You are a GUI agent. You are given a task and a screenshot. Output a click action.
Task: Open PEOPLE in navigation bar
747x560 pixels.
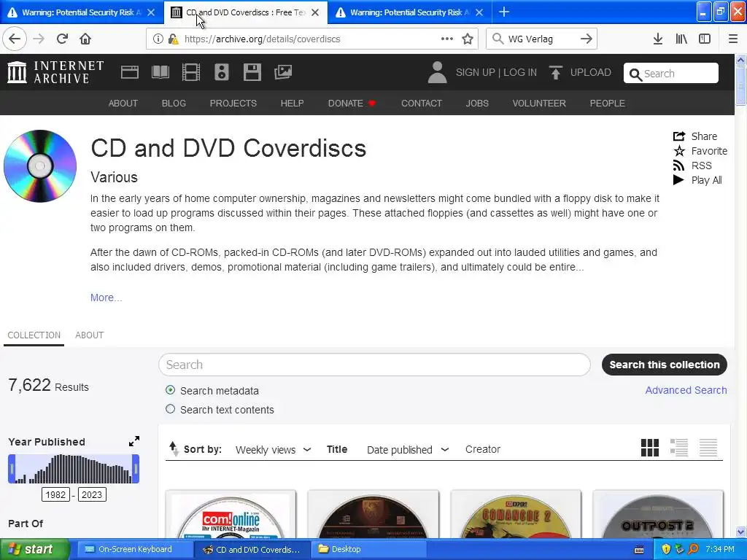click(x=607, y=104)
